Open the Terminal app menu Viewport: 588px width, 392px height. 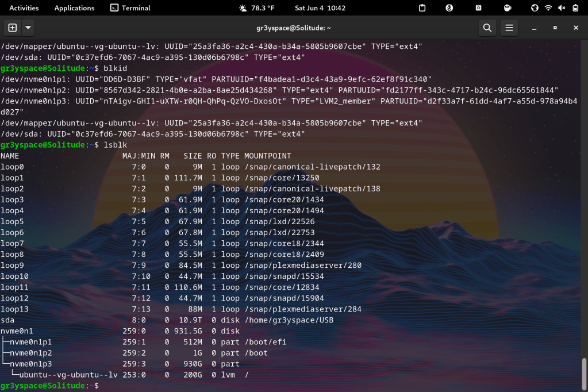pos(130,8)
